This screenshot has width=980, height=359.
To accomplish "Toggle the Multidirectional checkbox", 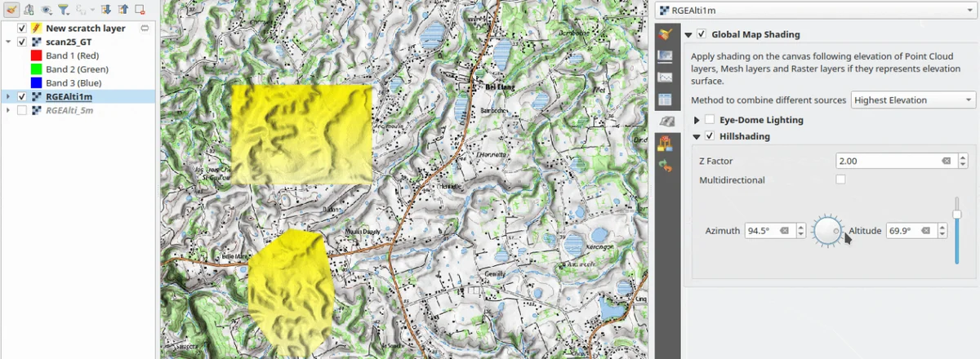I will click(x=840, y=179).
